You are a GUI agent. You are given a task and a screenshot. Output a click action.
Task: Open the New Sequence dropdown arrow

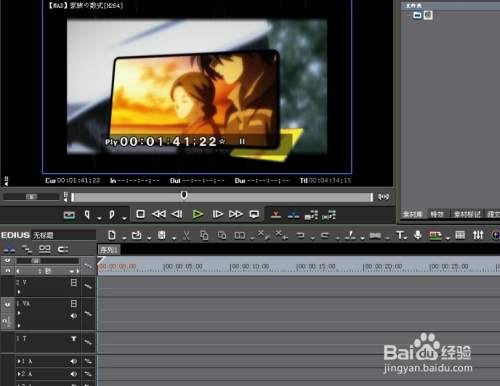124,238
